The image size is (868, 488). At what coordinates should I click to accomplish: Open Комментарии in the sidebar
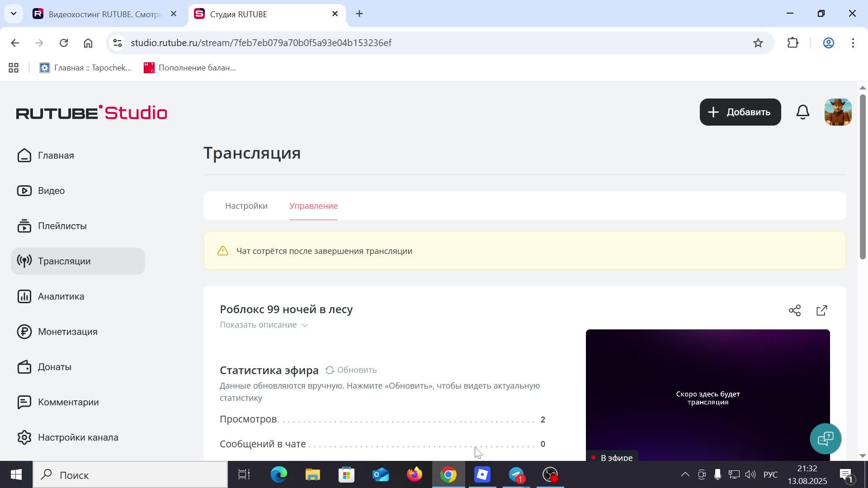click(68, 402)
